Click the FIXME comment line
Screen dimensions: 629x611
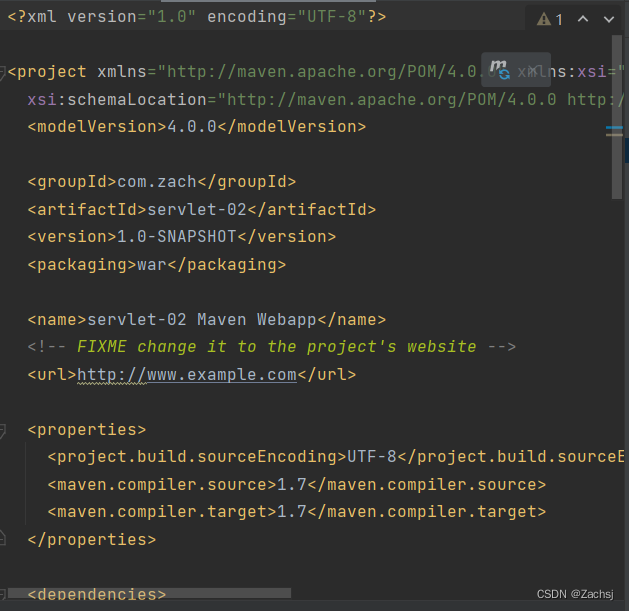coord(272,347)
